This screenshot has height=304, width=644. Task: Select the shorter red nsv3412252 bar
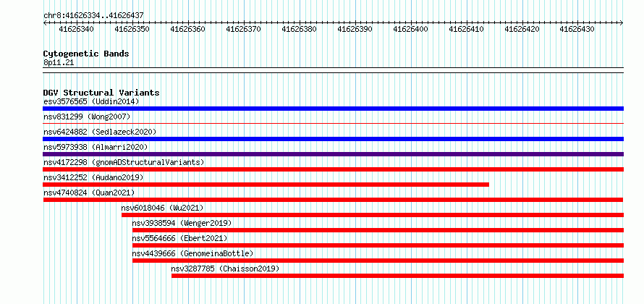pyautogui.click(x=266, y=185)
